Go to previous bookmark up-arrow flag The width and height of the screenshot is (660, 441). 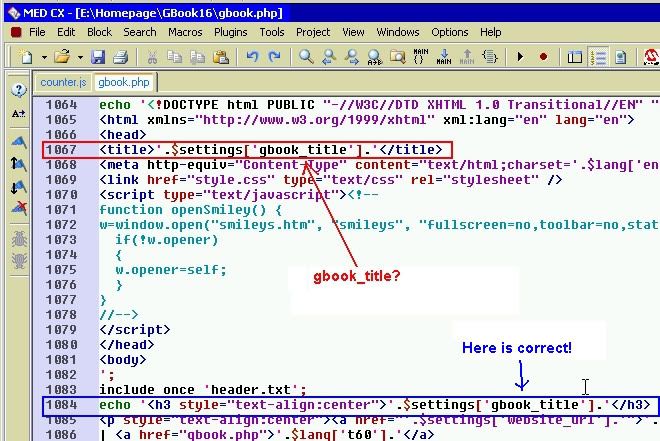click(19, 164)
